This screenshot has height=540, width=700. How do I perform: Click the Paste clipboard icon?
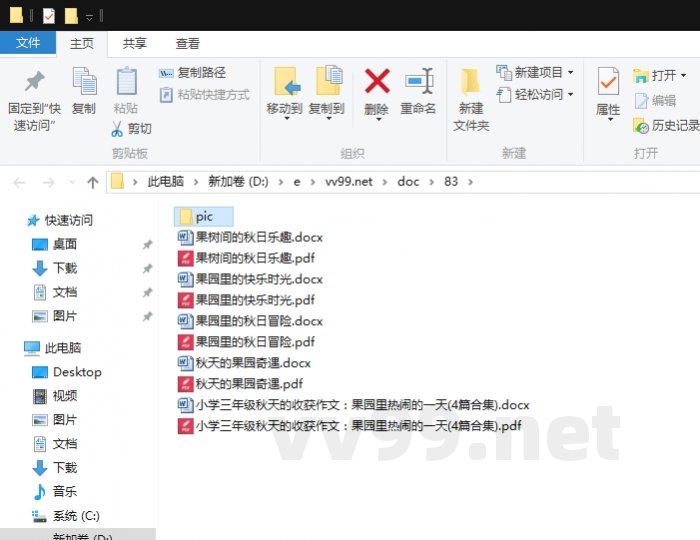pyautogui.click(x=126, y=91)
